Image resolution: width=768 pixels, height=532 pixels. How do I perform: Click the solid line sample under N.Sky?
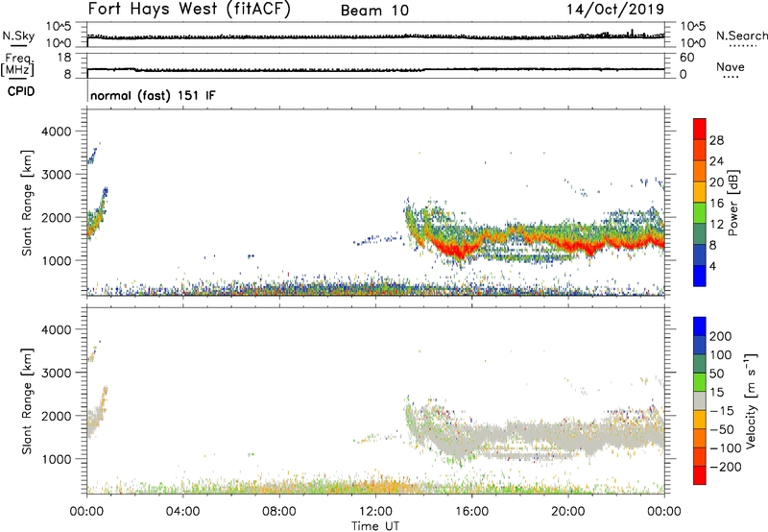(19, 45)
